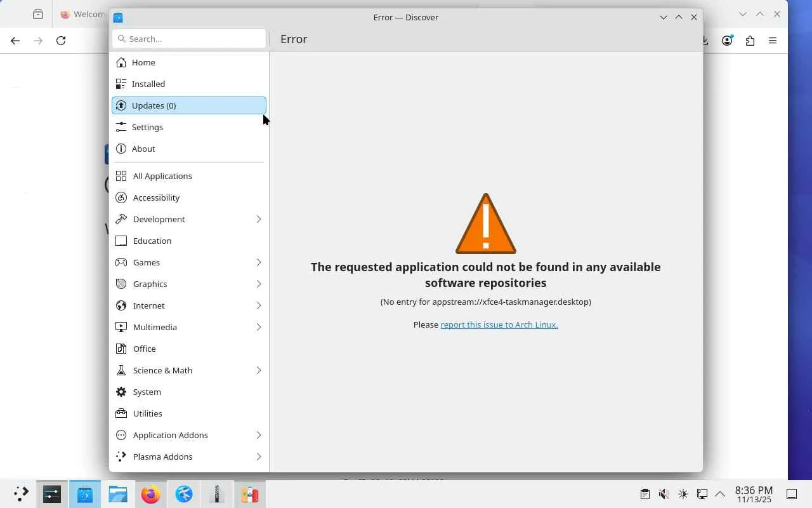Open the Ark archive tool from taskbar
Viewport: 812px width, 508px height.
coord(217,494)
